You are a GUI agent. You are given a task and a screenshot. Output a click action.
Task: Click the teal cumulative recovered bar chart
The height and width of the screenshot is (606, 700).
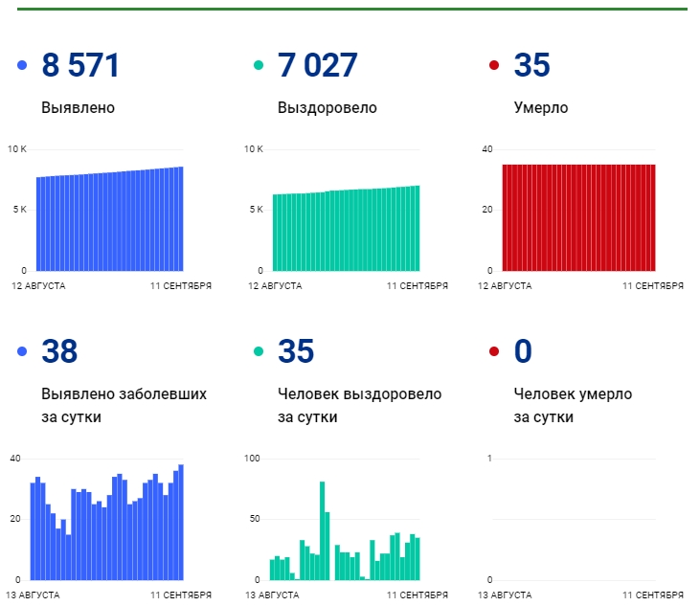click(346, 228)
